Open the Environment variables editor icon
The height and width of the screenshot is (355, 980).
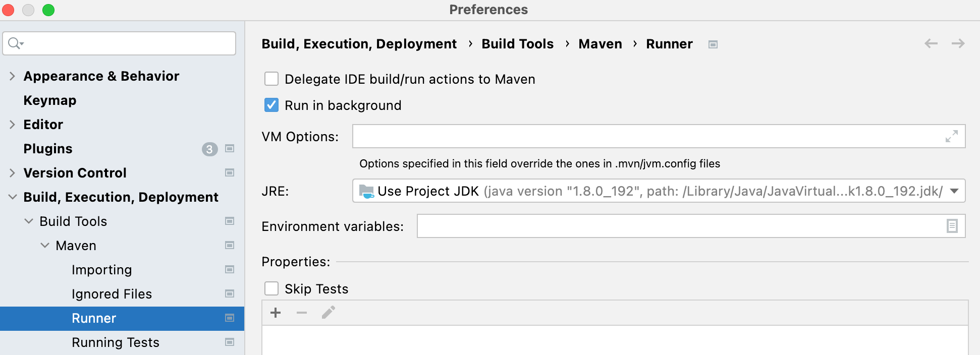pos(952,226)
